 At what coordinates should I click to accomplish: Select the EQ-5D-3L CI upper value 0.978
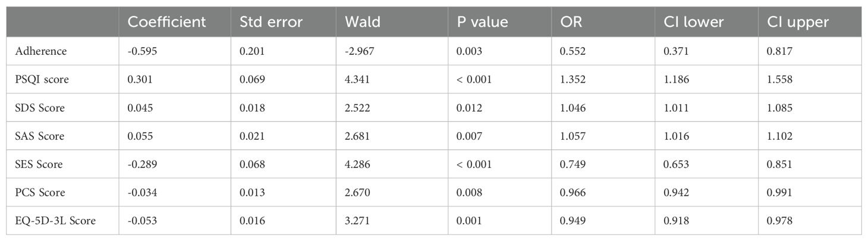[779, 221]
